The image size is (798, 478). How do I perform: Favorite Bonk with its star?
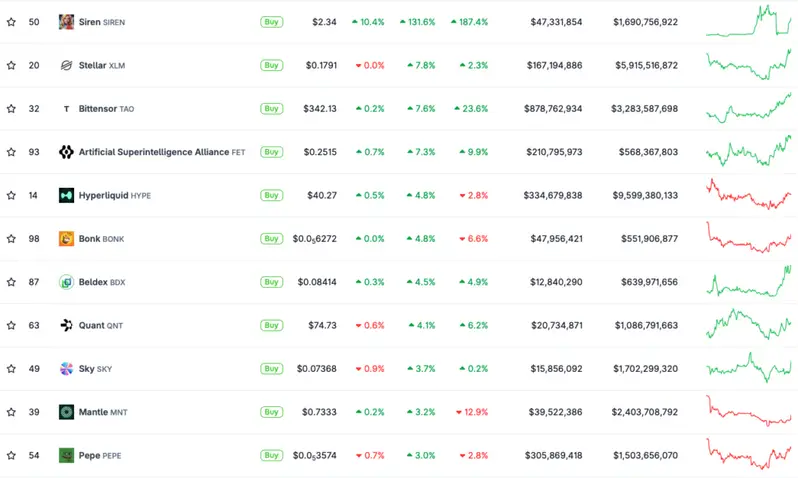click(x=11, y=238)
